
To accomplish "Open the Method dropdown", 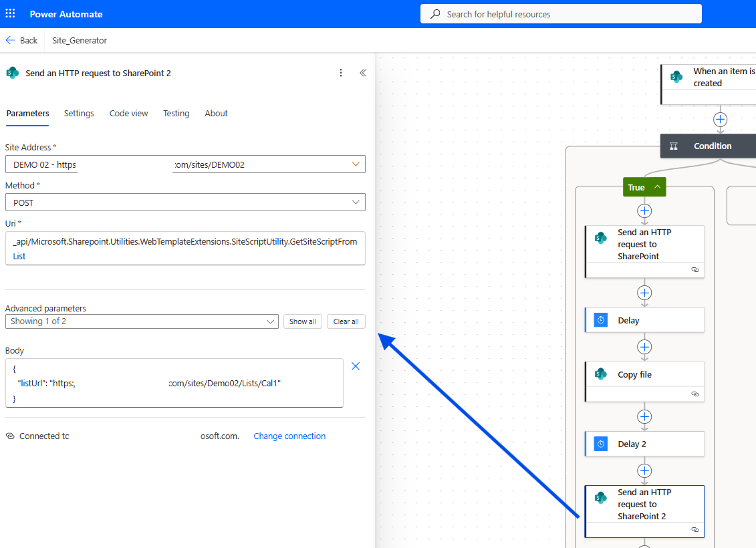I will (355, 202).
